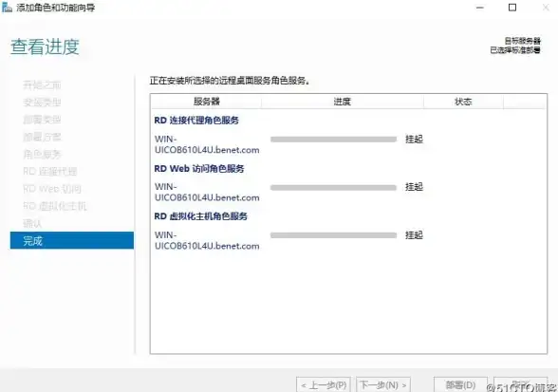Click the 查看进度 page title

click(45, 47)
